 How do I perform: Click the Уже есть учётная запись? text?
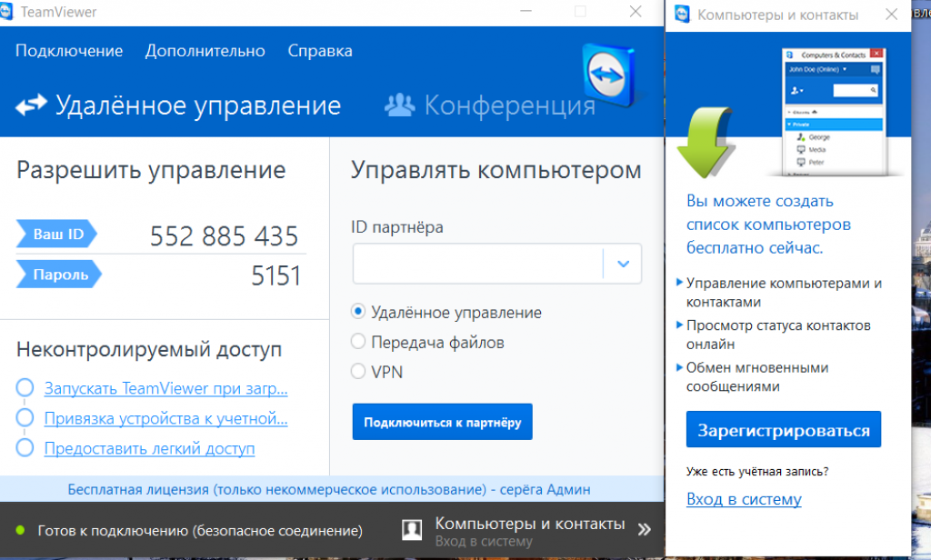coord(757,472)
